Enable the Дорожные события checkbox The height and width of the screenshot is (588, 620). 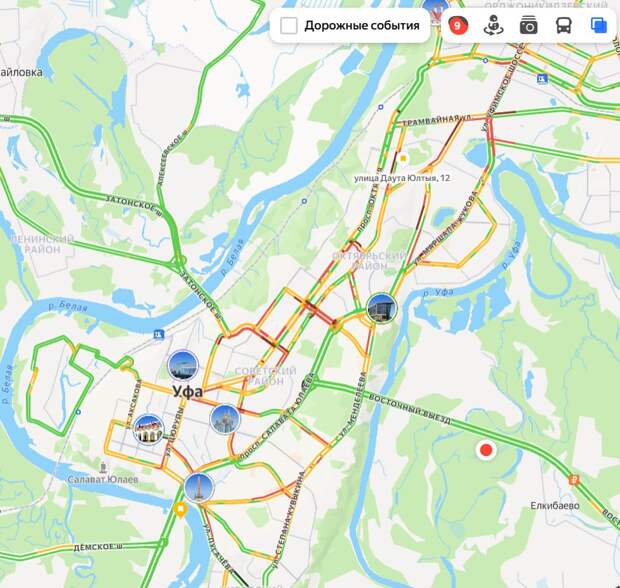coord(289,26)
